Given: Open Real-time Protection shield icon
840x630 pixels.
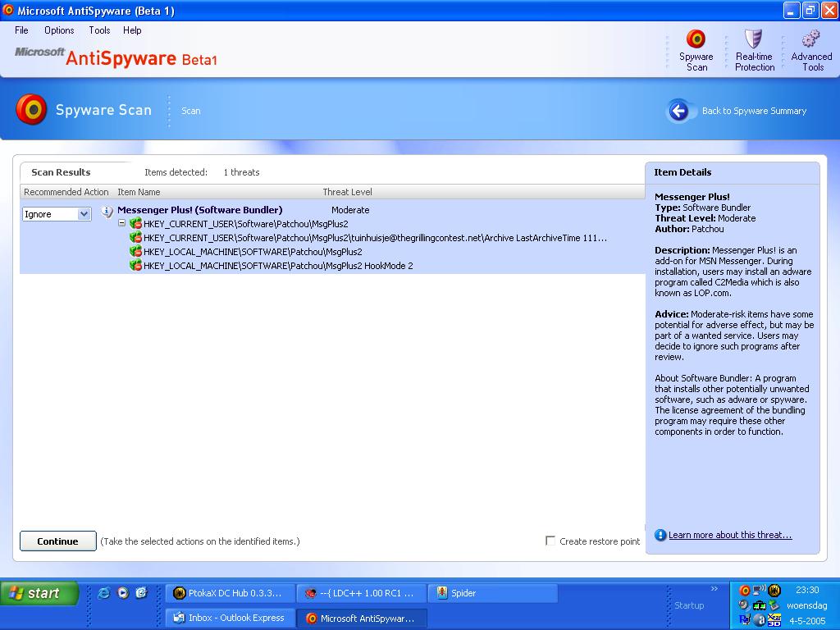Looking at the screenshot, I should [754, 39].
